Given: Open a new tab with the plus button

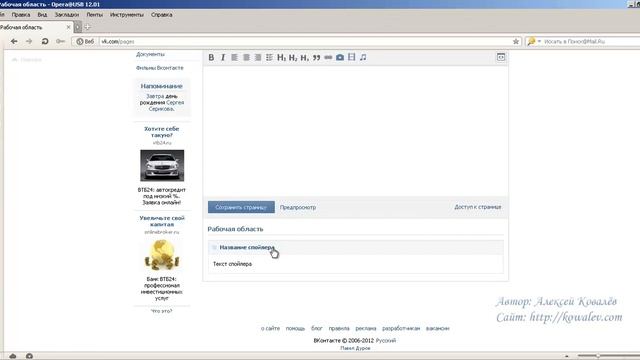Looking at the screenshot, I should pos(87,27).
